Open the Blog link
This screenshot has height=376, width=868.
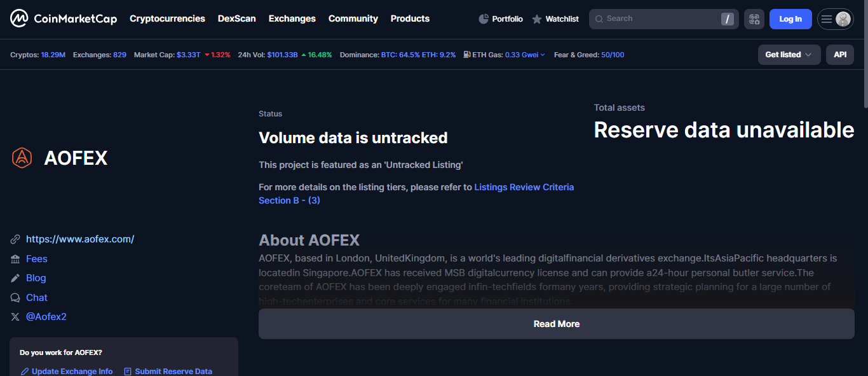coord(36,278)
